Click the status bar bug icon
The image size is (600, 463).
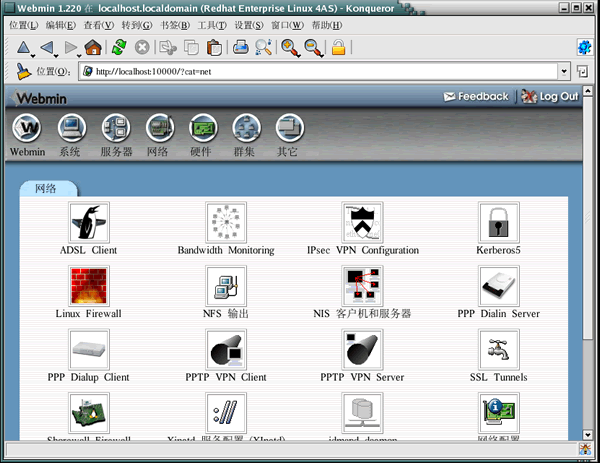point(585,449)
